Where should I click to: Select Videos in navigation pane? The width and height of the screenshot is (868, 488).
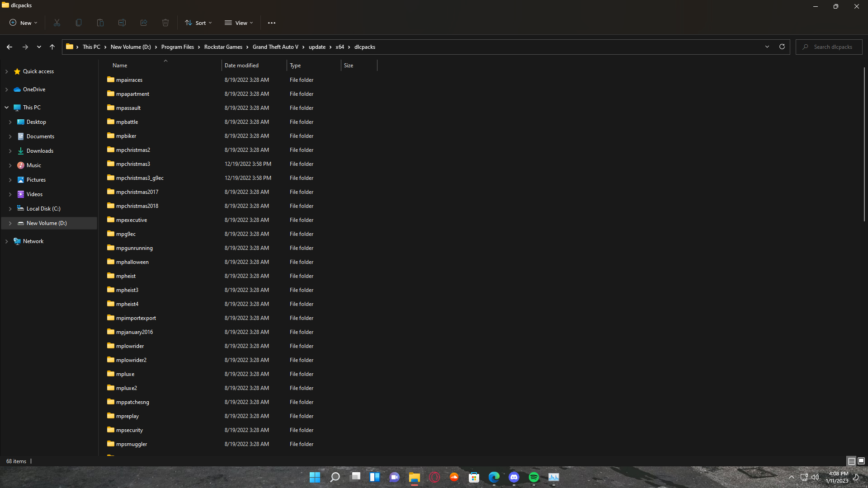[34, 194]
